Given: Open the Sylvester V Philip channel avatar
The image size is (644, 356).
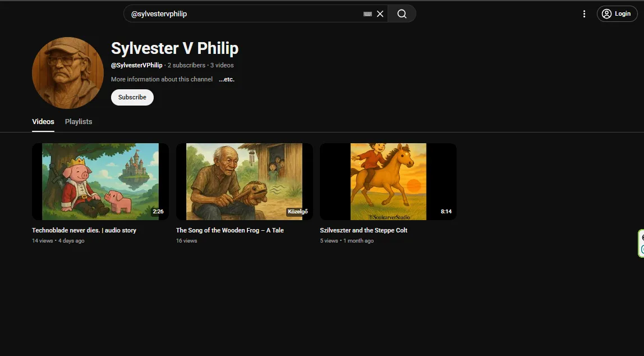Looking at the screenshot, I should tap(67, 73).
